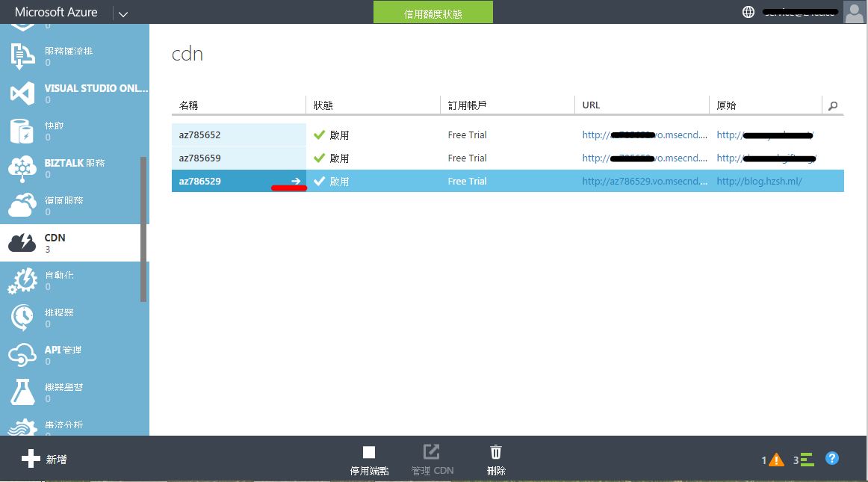Click 啟用 status in az786529 row

331,181
